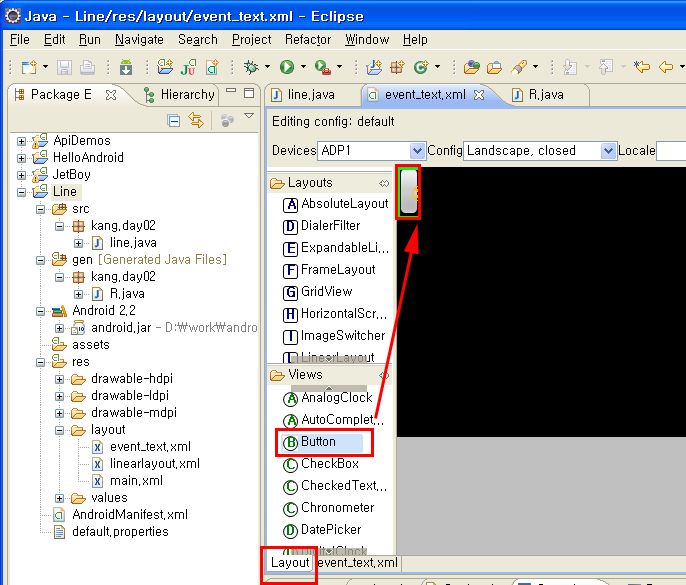Click the Open Type toolbar icon
This screenshot has width=686, height=585.
pos(472,67)
